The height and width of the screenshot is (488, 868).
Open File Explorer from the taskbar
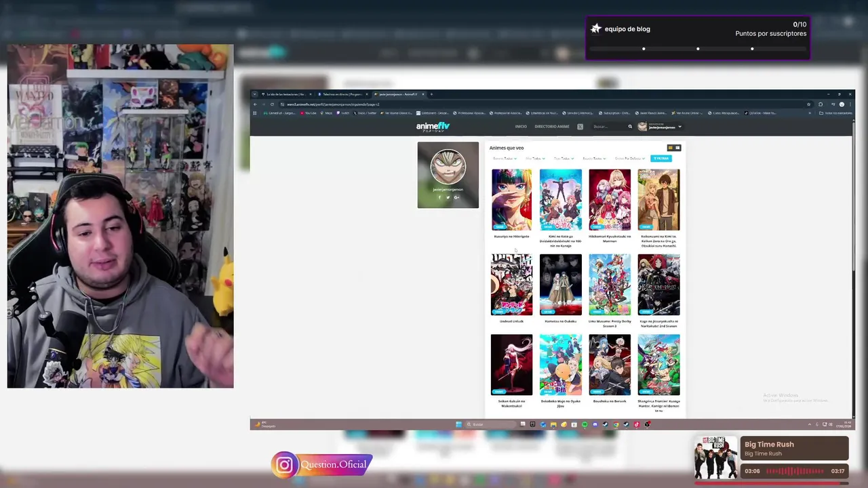[x=553, y=424]
